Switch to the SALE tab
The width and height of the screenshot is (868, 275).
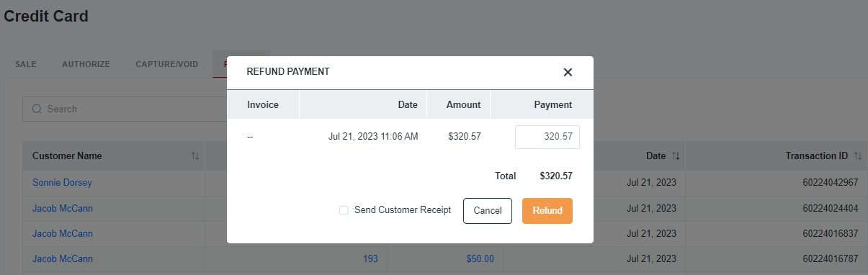coord(26,64)
